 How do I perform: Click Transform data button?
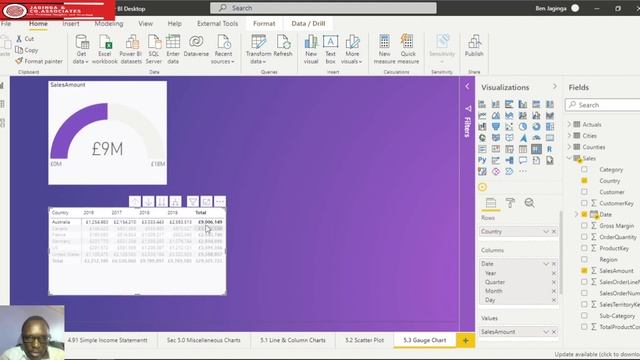point(258,49)
